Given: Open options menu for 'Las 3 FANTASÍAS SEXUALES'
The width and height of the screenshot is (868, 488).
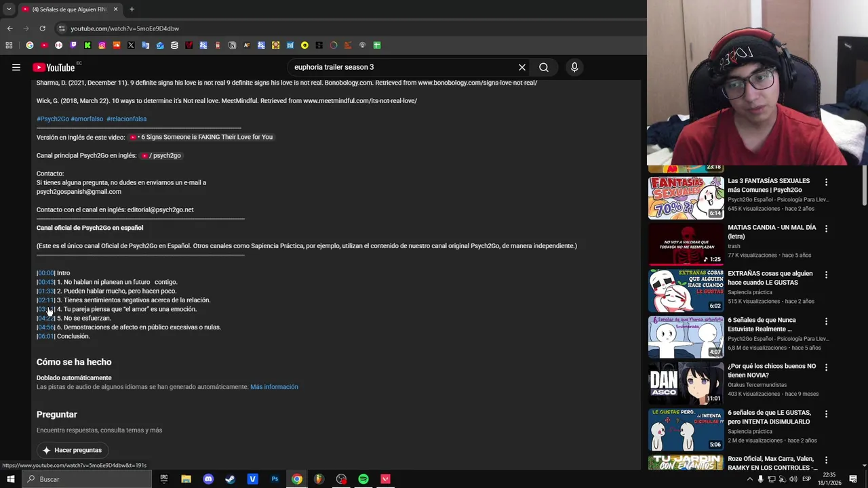Looking at the screenshot, I should [x=826, y=182].
